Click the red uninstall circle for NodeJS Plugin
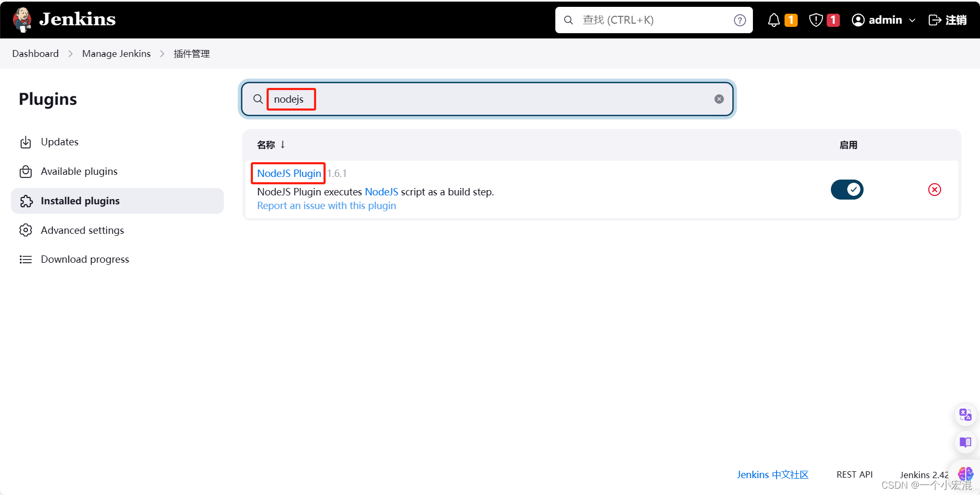Image resolution: width=980 pixels, height=495 pixels. (935, 190)
